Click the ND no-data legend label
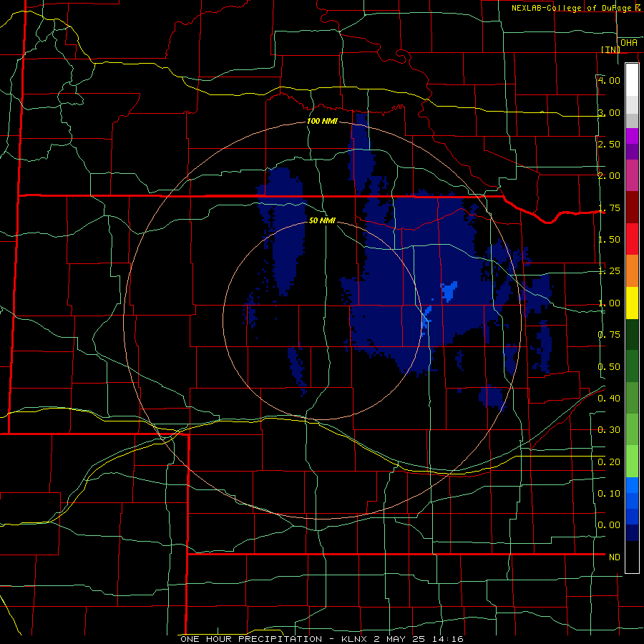The image size is (644, 644). pyautogui.click(x=615, y=557)
